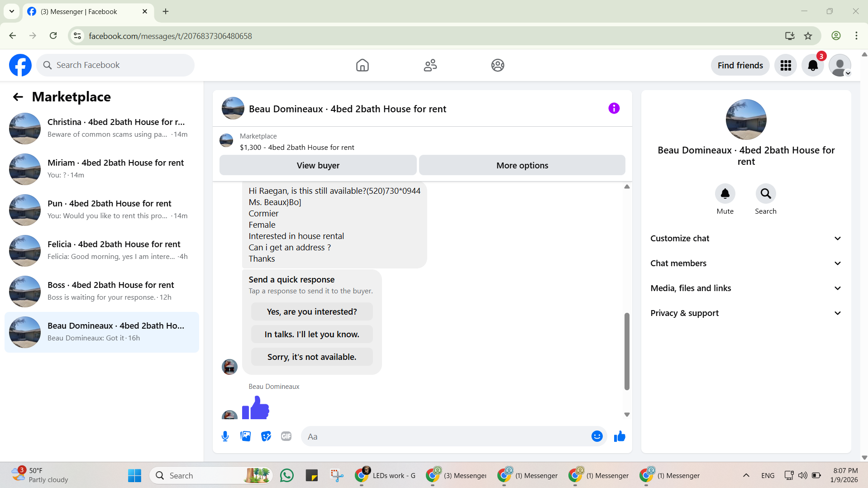
Task: Open the GIF picker icon
Action: [286, 436]
